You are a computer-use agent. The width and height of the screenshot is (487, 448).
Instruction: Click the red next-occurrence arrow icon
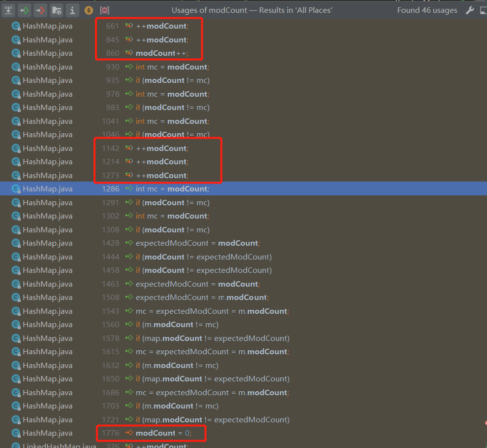(40, 10)
